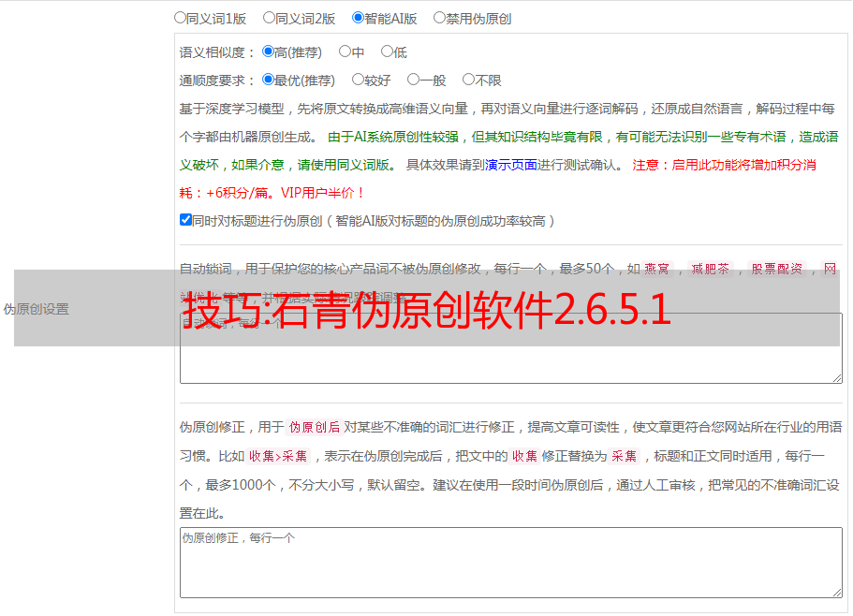Set 通顺度要求 to 一般
This screenshot has width=853, height=616.
coord(414,80)
